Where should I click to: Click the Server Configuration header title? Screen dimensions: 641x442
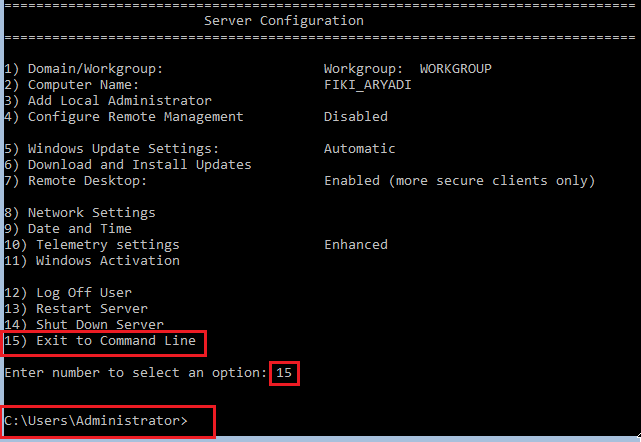click(283, 20)
